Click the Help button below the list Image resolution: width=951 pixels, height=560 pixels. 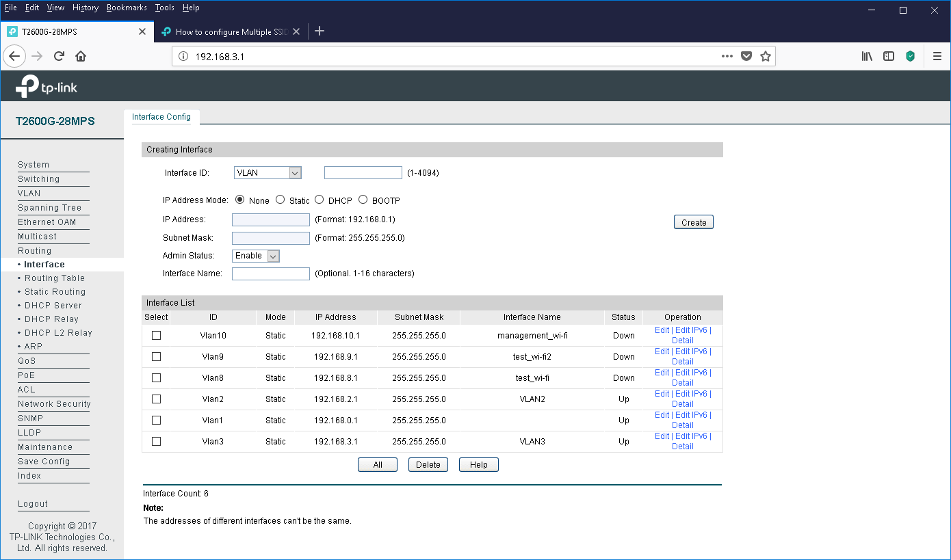(479, 465)
